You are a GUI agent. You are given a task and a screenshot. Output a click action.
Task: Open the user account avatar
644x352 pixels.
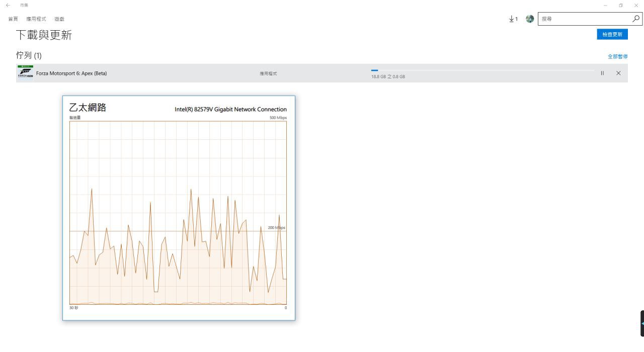(x=529, y=19)
